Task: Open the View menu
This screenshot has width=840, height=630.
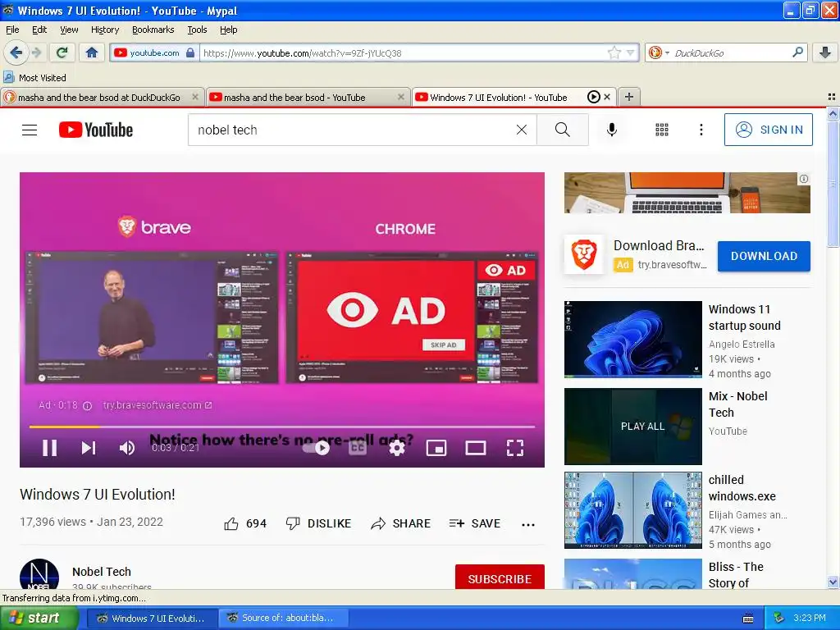Action: pos(69,30)
